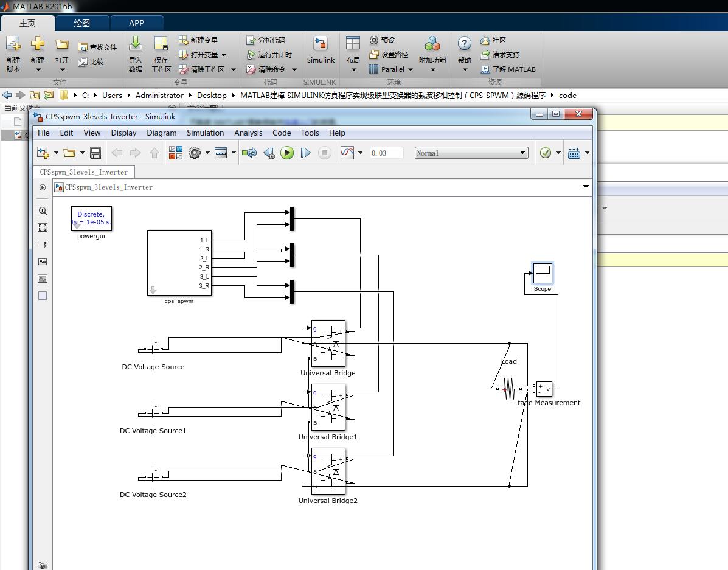Expand the Build Model dropdown arrow
This screenshot has height=570, width=728.
pos(587,153)
